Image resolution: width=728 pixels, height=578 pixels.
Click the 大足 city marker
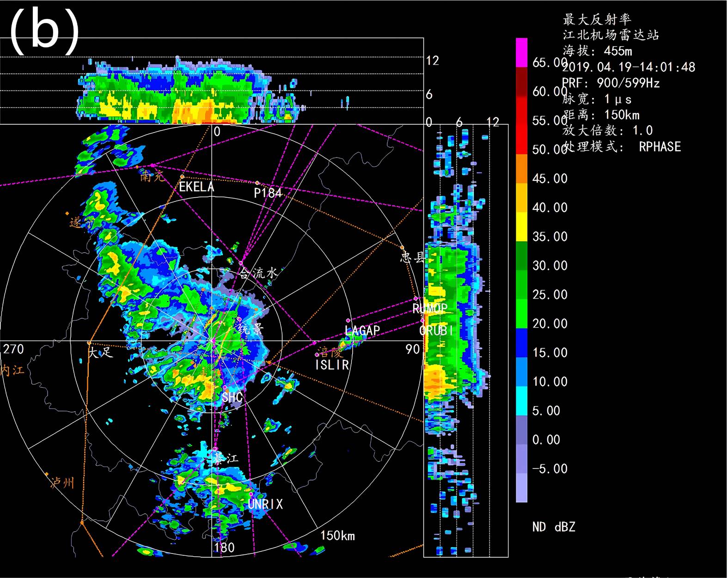(89, 342)
